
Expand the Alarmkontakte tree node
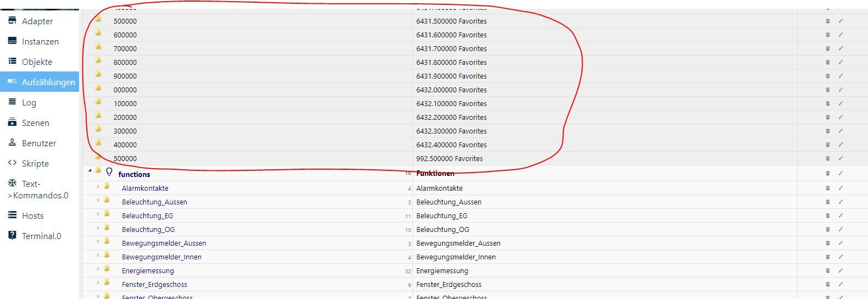(x=98, y=187)
